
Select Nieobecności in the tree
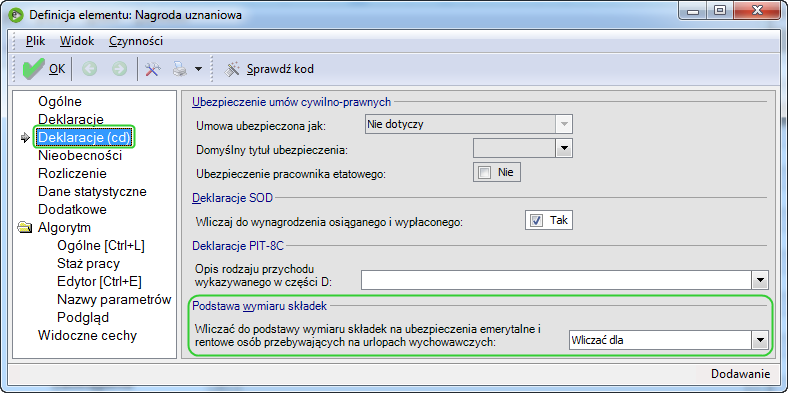tap(80, 155)
